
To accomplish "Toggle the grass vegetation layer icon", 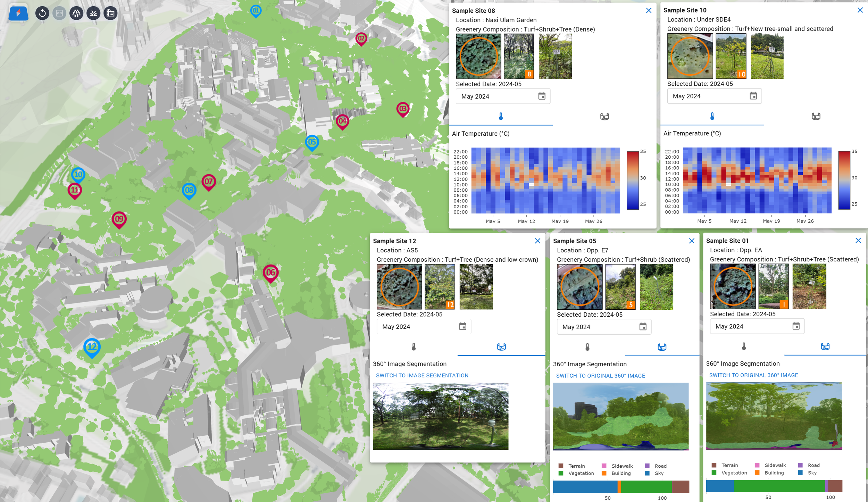I will coord(93,13).
